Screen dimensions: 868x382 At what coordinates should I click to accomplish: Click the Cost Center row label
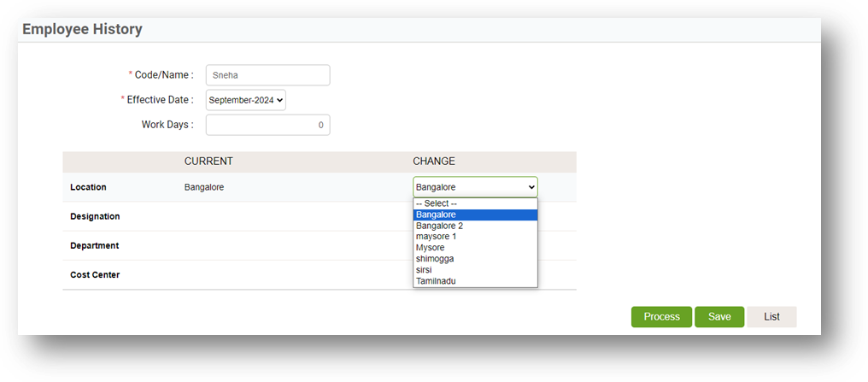click(x=95, y=274)
